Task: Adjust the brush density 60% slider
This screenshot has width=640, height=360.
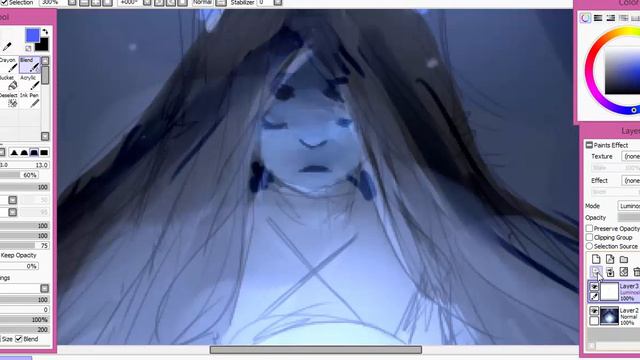Action: click(19, 175)
